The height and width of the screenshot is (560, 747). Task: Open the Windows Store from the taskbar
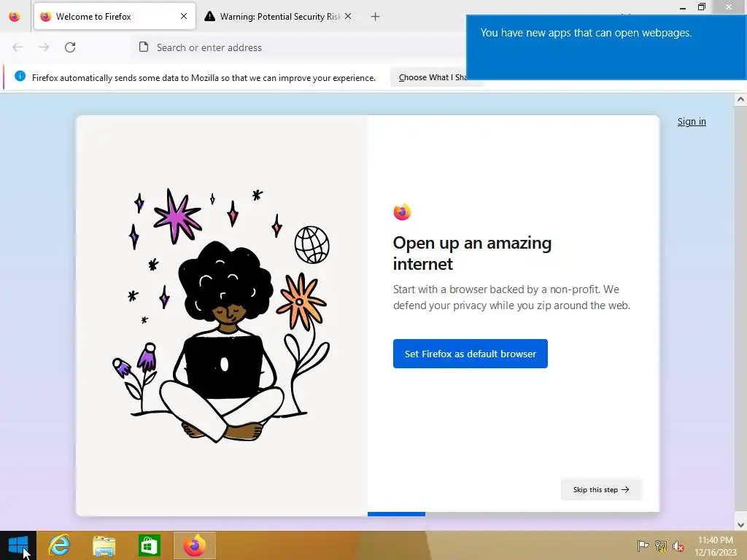point(149,545)
